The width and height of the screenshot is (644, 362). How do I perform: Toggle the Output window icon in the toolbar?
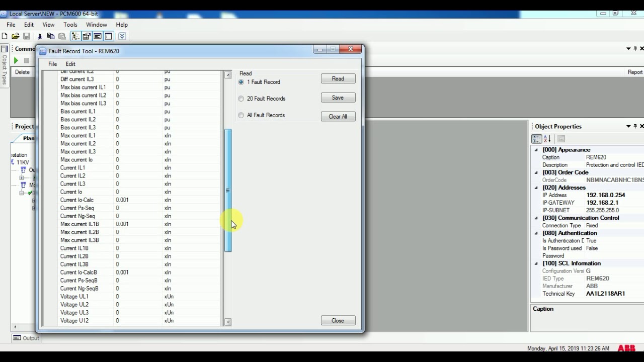coord(98,36)
